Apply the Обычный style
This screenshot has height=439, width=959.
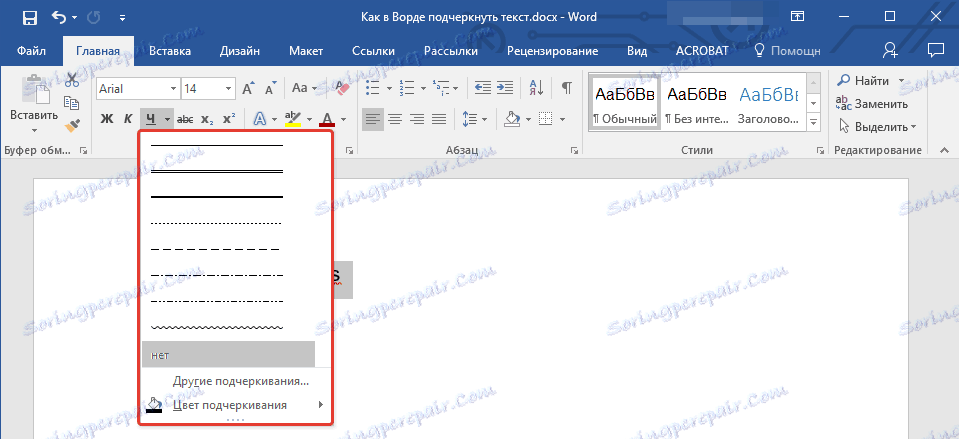pos(625,102)
